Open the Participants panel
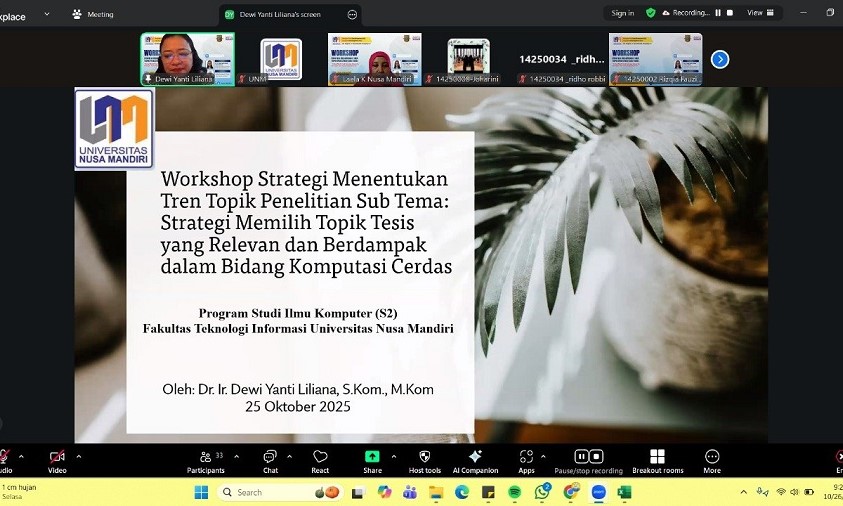The height and width of the screenshot is (506, 843). (x=205, y=460)
